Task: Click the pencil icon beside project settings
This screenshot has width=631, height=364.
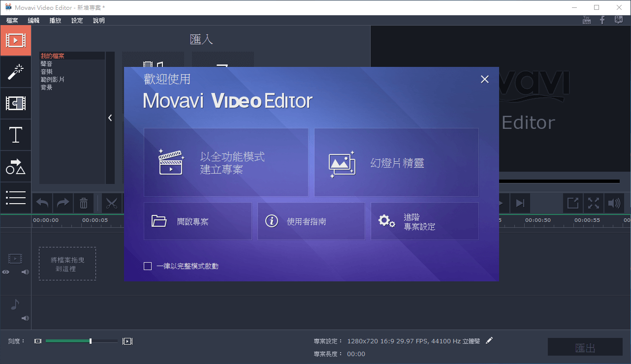Action: (489, 340)
